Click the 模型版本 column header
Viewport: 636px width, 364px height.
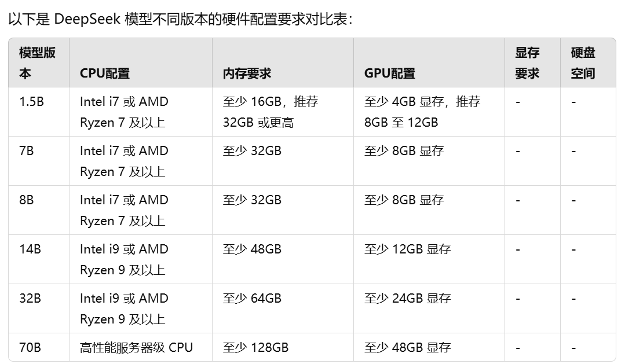pos(39,63)
